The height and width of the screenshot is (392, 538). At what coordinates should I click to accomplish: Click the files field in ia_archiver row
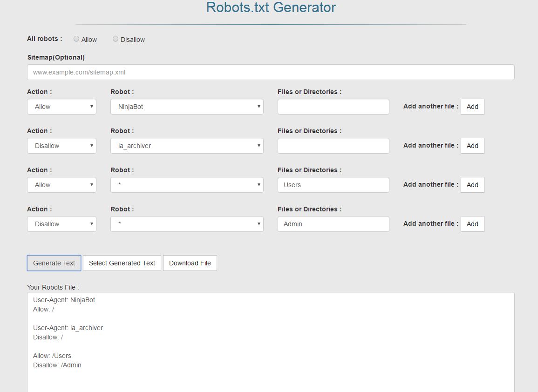click(333, 146)
